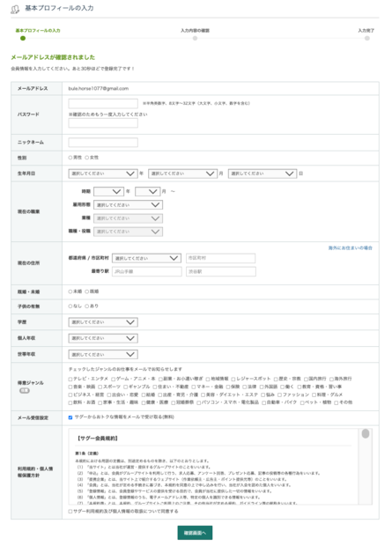The height and width of the screenshot is (553, 392).
Task: Open the 雇用形態 dropdown
Action: [128, 205]
